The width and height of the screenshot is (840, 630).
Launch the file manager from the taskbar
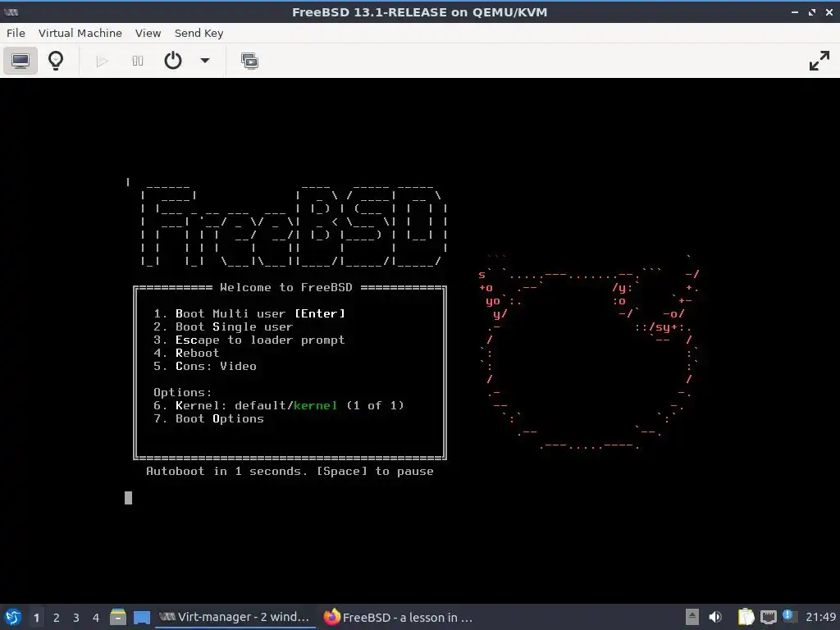click(118, 617)
